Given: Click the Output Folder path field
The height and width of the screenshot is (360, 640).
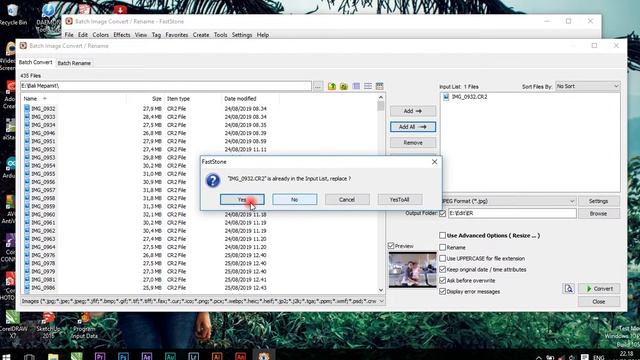Looking at the screenshot, I should tap(512, 213).
